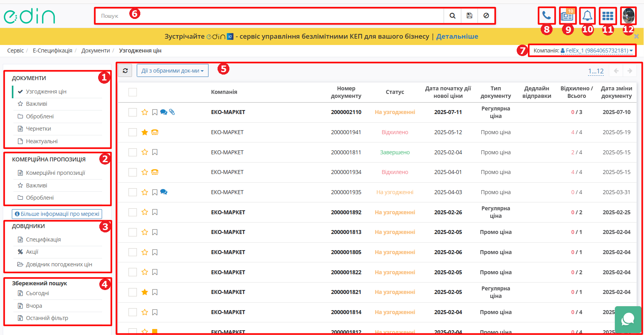Click the phone icon for document 2000001941

click(x=155, y=132)
